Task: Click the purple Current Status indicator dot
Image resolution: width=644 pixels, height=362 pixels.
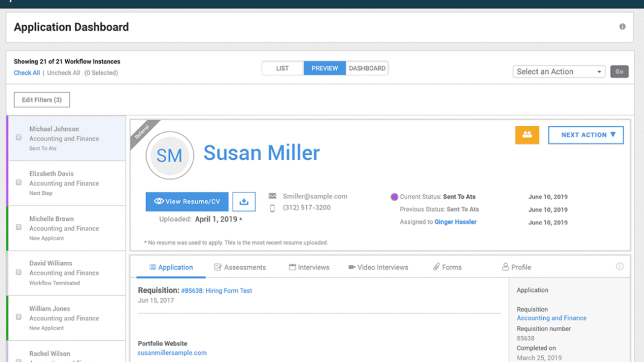Action: click(x=394, y=196)
